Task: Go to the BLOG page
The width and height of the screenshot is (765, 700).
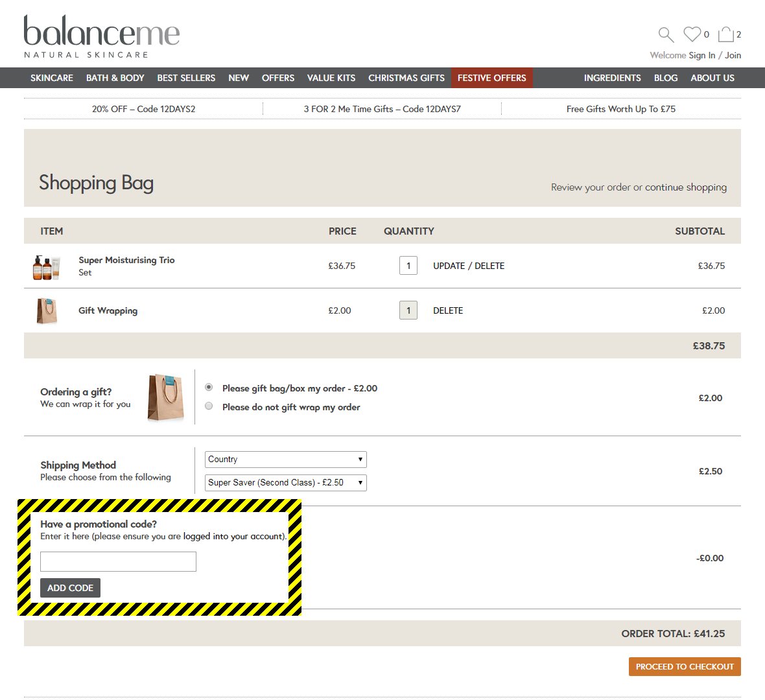Action: (x=665, y=78)
